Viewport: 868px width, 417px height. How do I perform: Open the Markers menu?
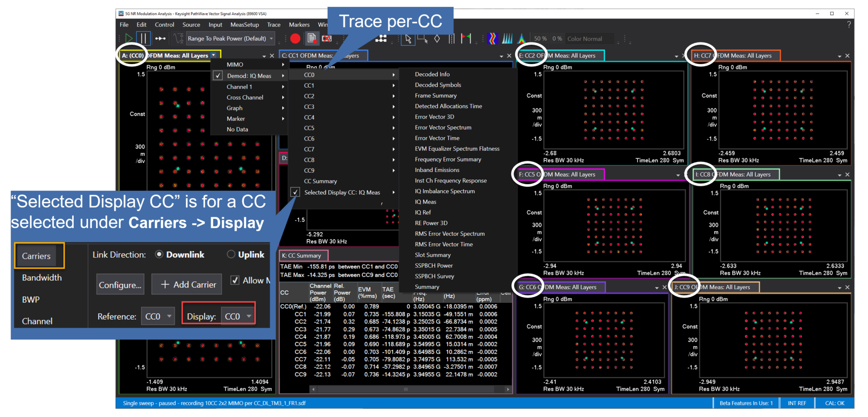pyautogui.click(x=299, y=25)
